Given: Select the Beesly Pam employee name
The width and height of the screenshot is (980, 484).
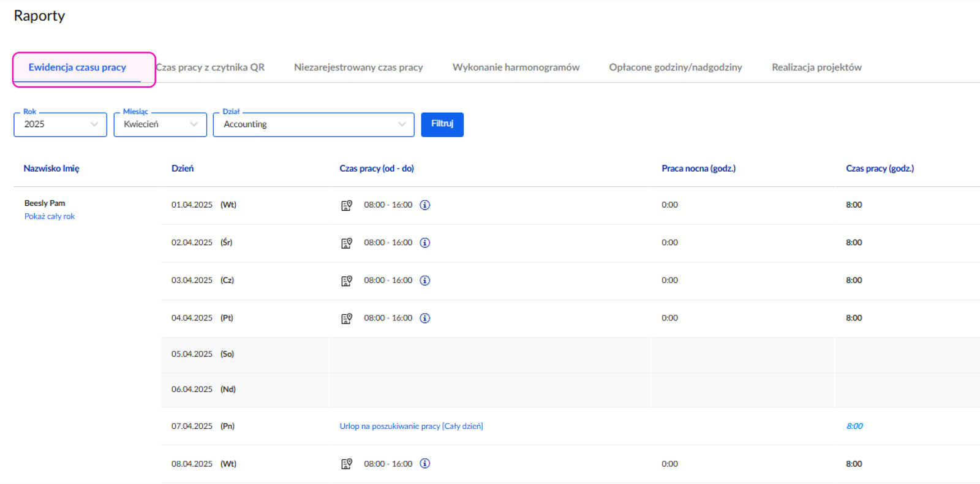Looking at the screenshot, I should [x=45, y=203].
